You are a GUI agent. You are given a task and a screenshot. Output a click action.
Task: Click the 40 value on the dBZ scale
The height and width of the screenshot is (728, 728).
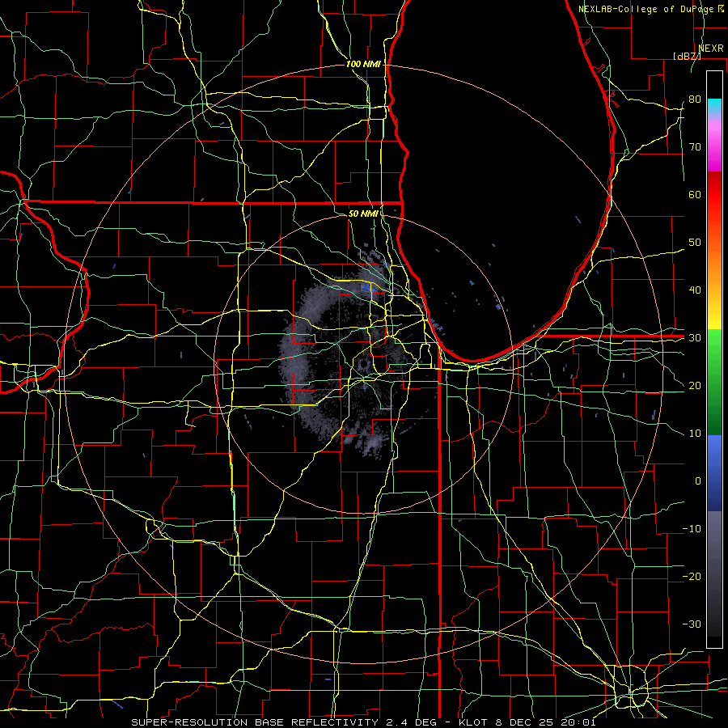coord(695,290)
